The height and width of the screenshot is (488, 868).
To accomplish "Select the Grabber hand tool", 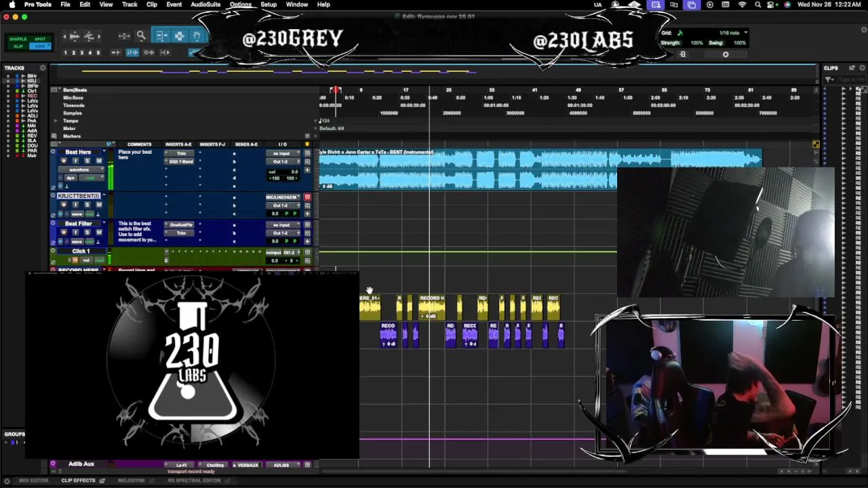I will [197, 36].
